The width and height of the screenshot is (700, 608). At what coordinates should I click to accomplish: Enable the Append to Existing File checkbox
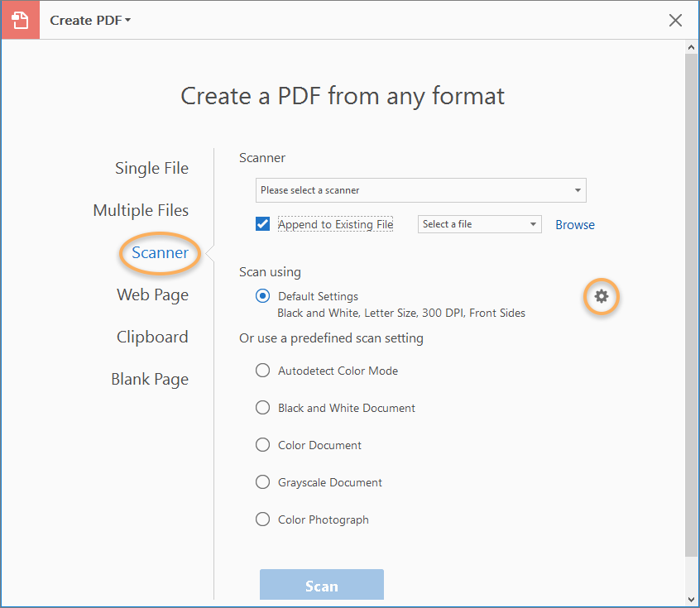[x=262, y=223]
